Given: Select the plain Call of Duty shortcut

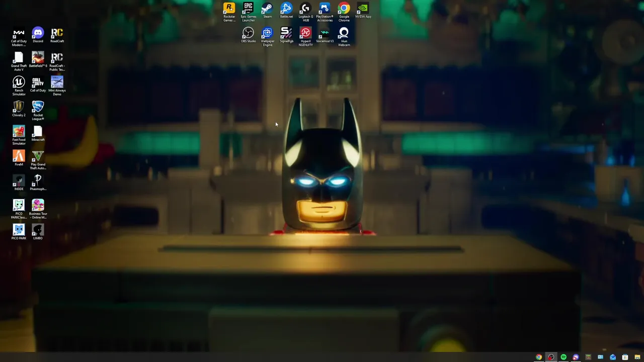Looking at the screenshot, I should 38,84.
